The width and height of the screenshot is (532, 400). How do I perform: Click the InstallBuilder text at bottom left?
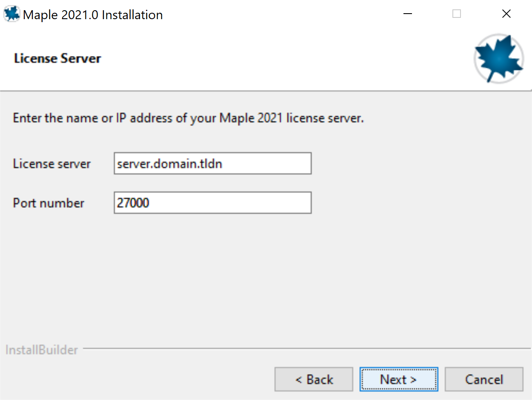pyautogui.click(x=42, y=350)
